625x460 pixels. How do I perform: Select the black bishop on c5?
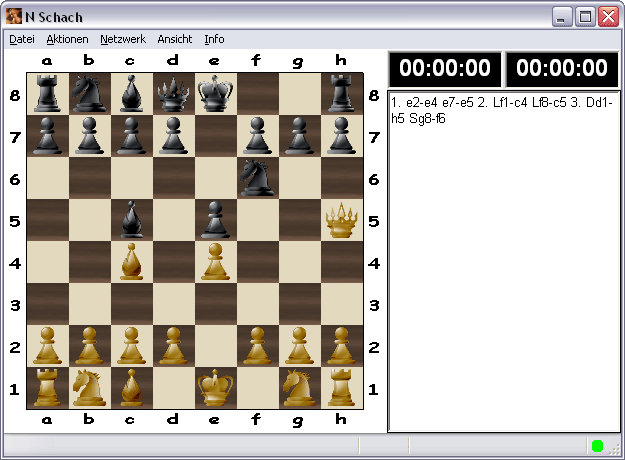click(132, 220)
